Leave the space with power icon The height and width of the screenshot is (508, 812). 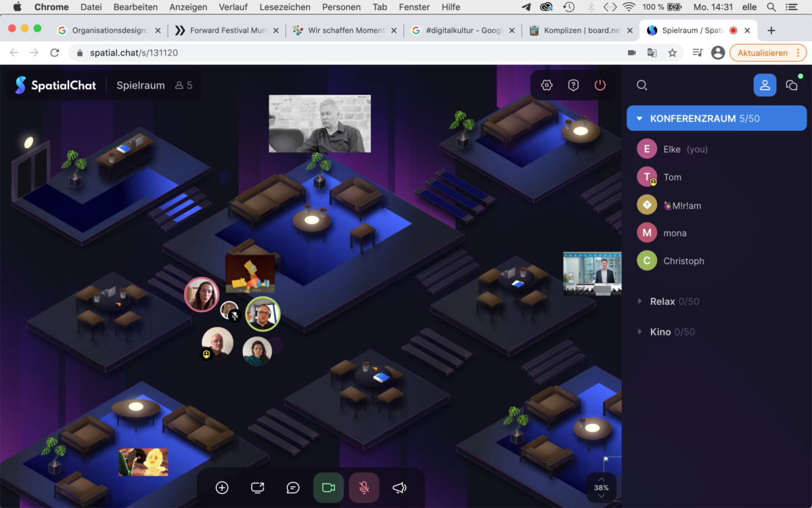coord(600,85)
